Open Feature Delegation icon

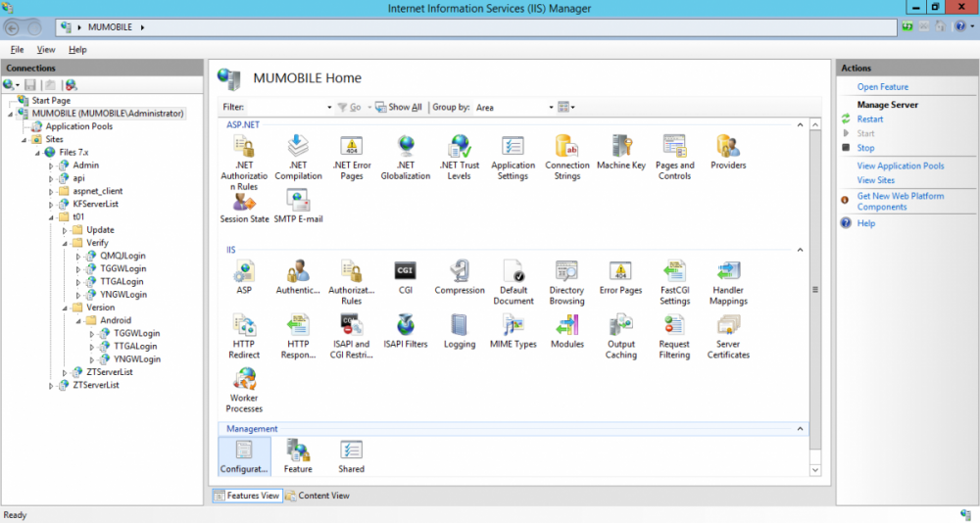click(x=298, y=456)
